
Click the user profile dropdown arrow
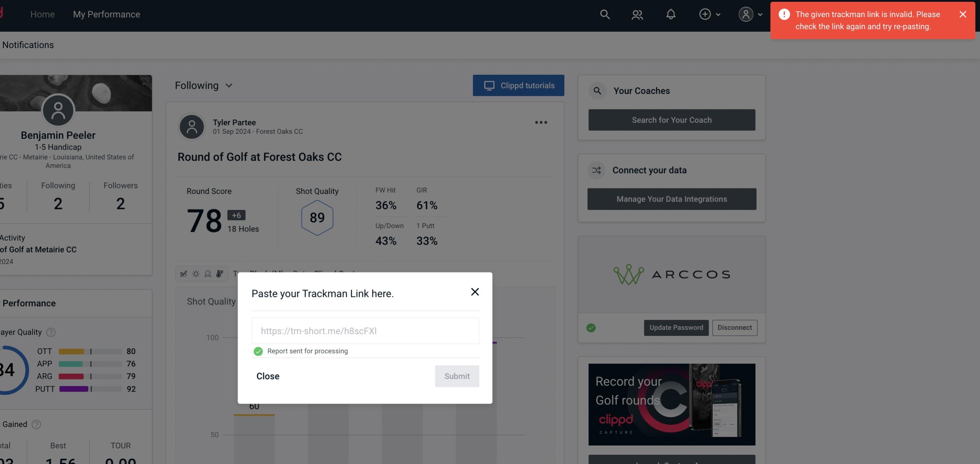[760, 14]
